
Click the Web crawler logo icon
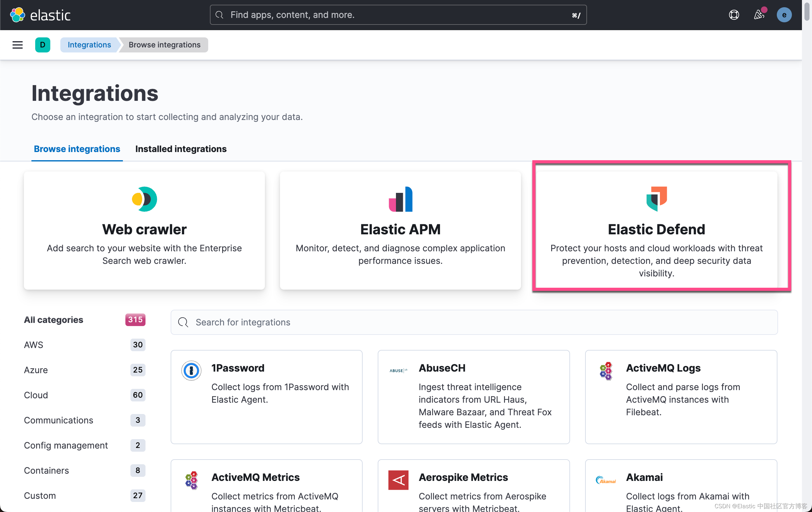coord(144,199)
